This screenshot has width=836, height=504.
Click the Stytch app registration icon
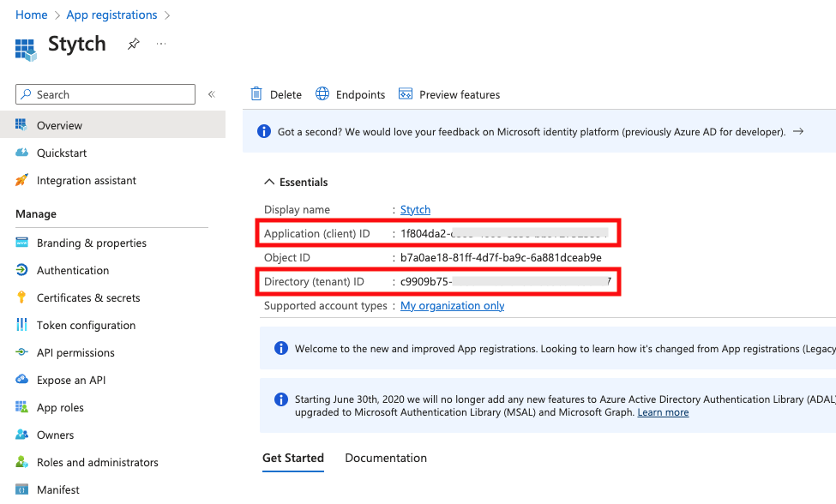tap(26, 50)
